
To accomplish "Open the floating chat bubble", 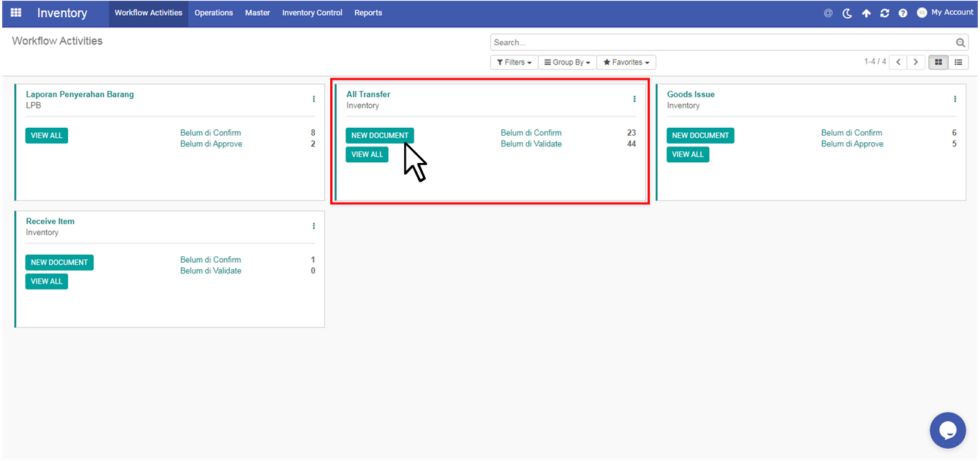I will tap(947, 430).
